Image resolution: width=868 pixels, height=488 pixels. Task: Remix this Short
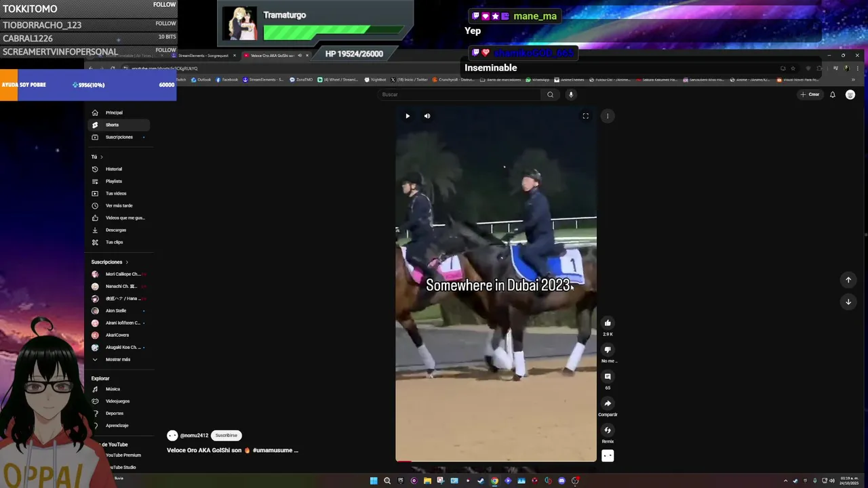click(608, 430)
